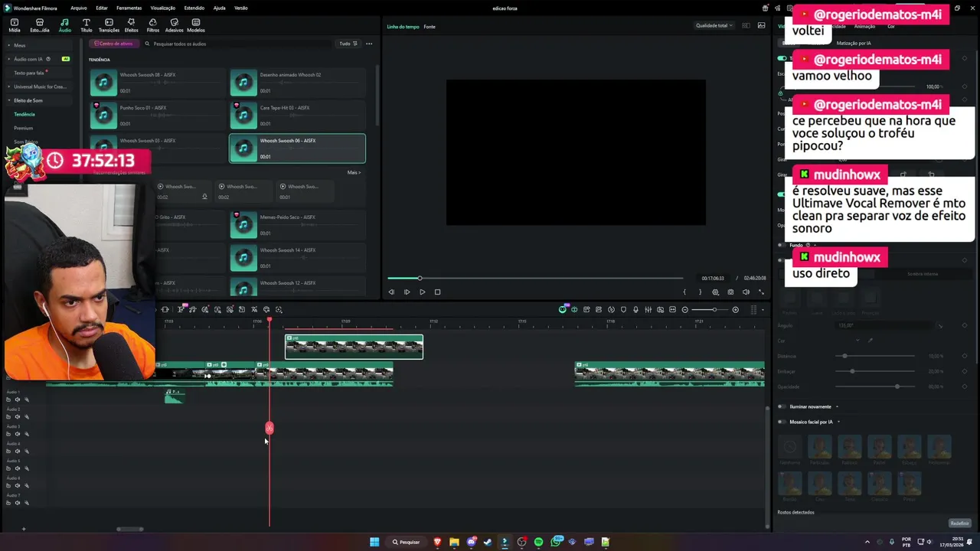The width and height of the screenshot is (980, 551).
Task: Click the play button under the preview
Action: (x=422, y=292)
